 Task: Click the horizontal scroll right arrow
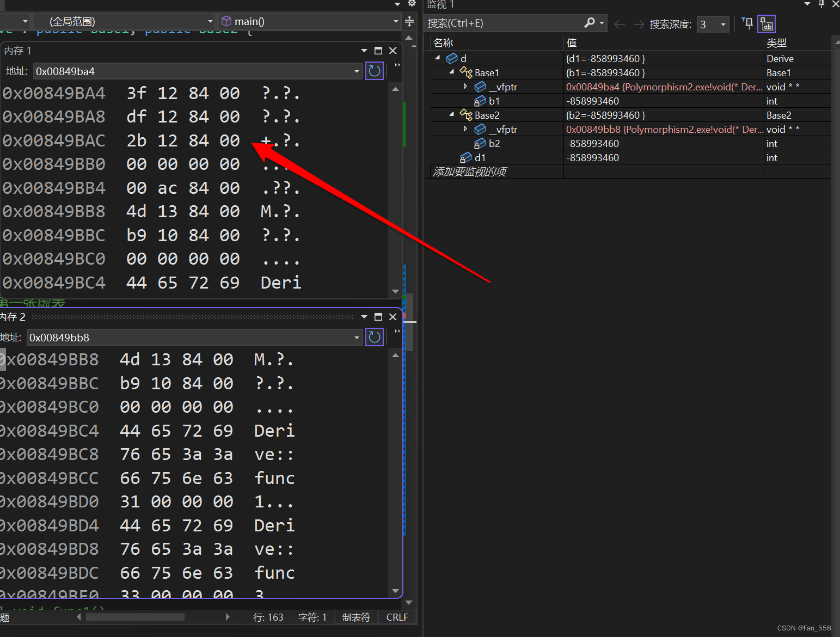(x=228, y=617)
